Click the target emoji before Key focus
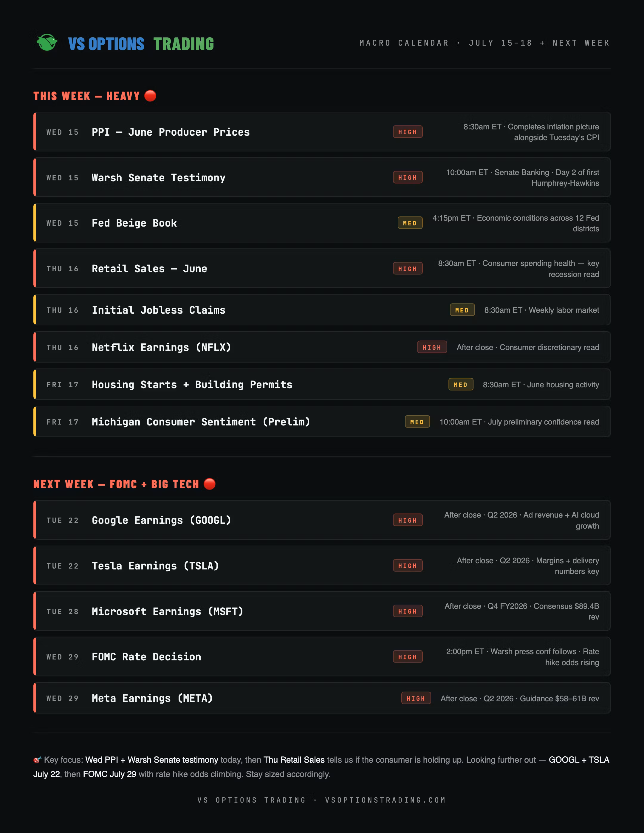Image resolution: width=644 pixels, height=833 pixels. [x=37, y=760]
